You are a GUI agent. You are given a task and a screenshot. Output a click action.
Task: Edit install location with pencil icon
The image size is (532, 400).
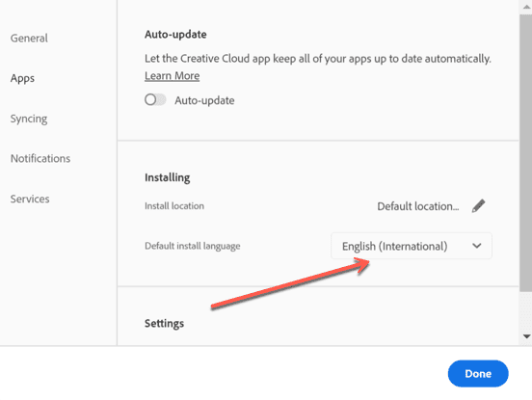coord(478,206)
